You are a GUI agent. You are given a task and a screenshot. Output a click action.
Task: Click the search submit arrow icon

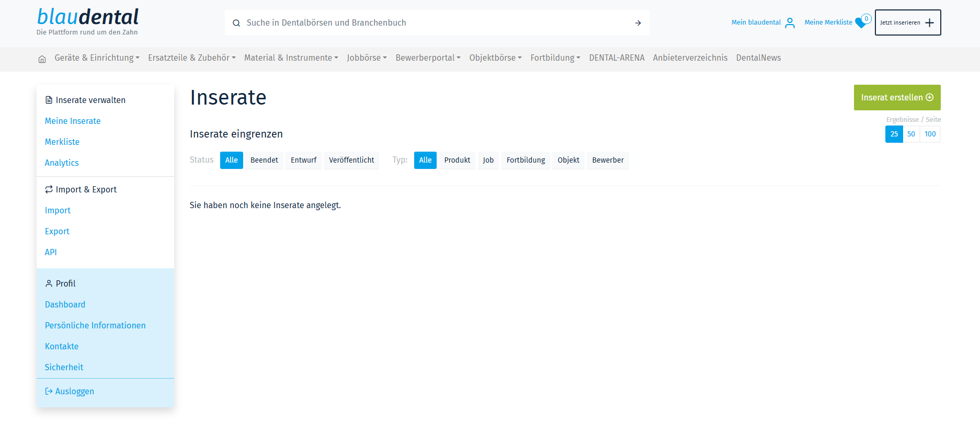[x=637, y=23]
